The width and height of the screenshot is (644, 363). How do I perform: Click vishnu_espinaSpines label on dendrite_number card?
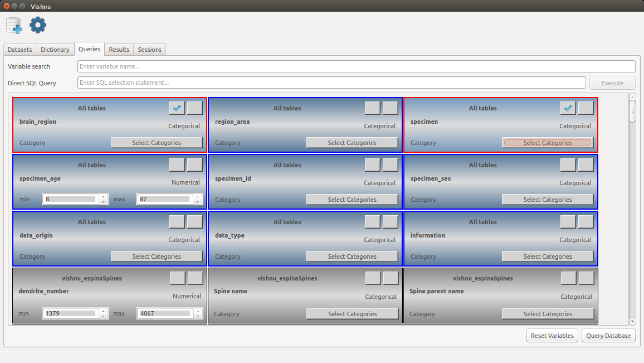tap(92, 278)
